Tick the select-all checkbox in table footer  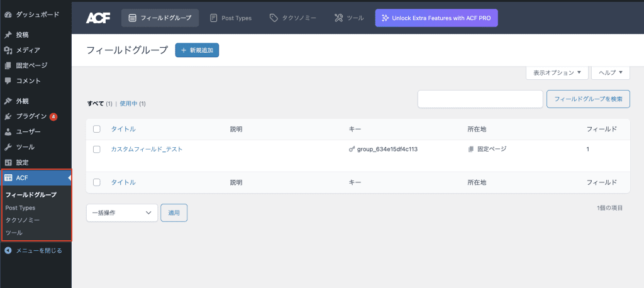point(97,182)
